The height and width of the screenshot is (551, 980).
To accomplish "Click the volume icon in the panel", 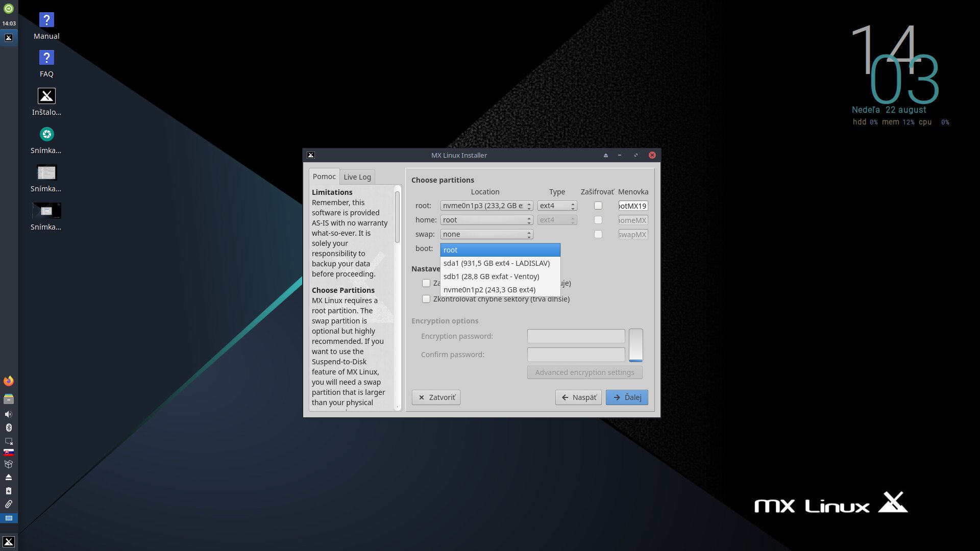I will pyautogui.click(x=9, y=414).
